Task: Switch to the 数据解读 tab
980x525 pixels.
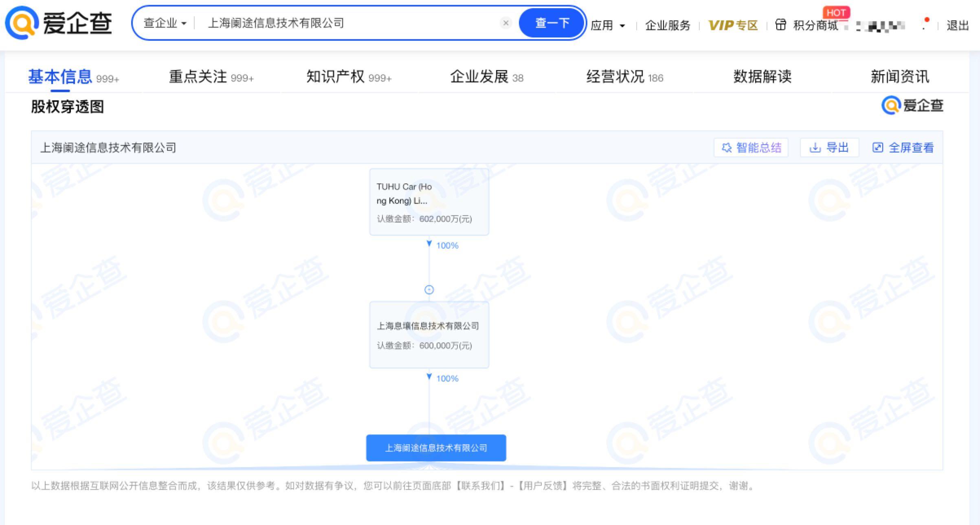Action: click(762, 77)
